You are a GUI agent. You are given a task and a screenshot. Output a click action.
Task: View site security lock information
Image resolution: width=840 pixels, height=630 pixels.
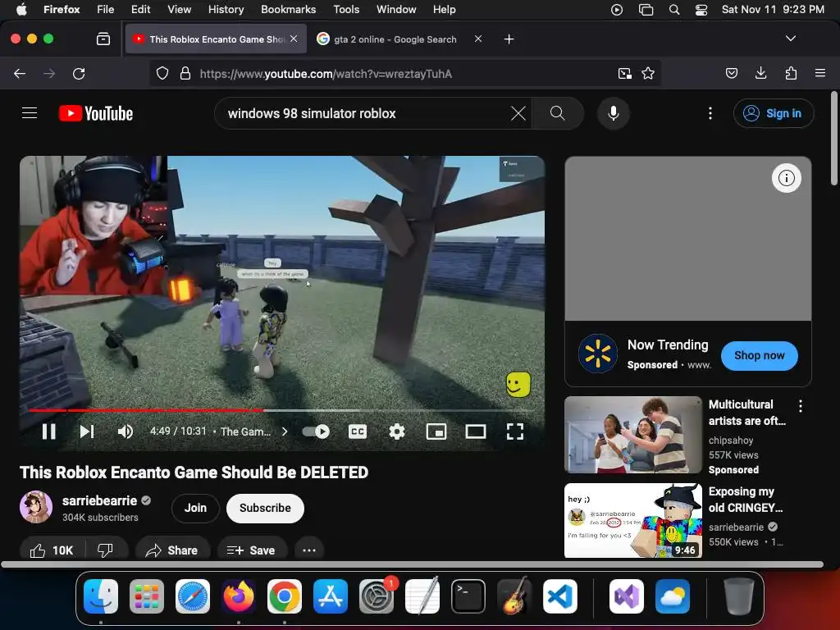185,73
